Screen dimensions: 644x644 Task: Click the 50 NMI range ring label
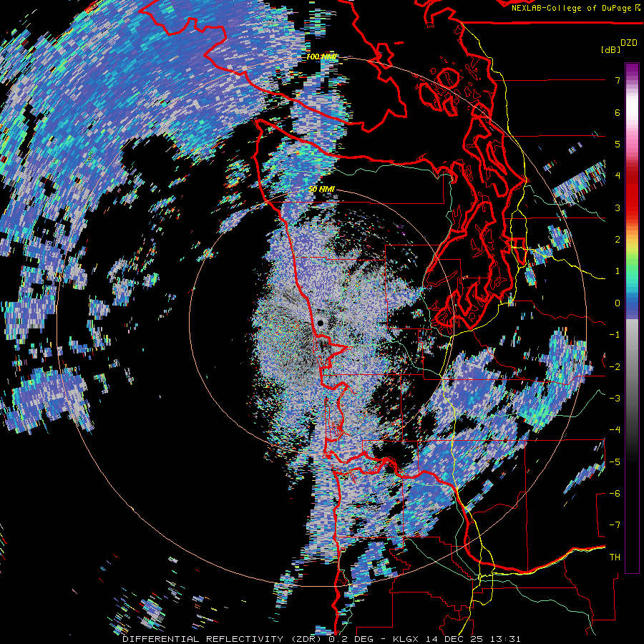coord(321,190)
